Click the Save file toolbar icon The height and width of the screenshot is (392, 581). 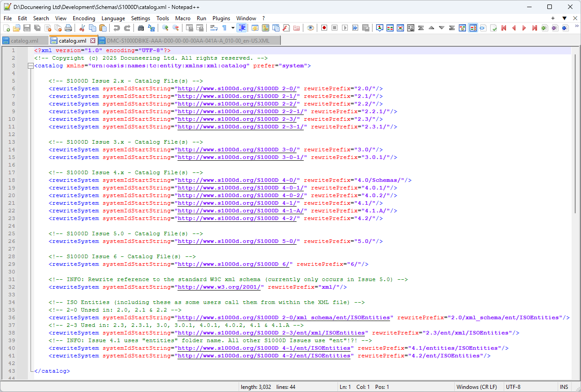point(27,28)
